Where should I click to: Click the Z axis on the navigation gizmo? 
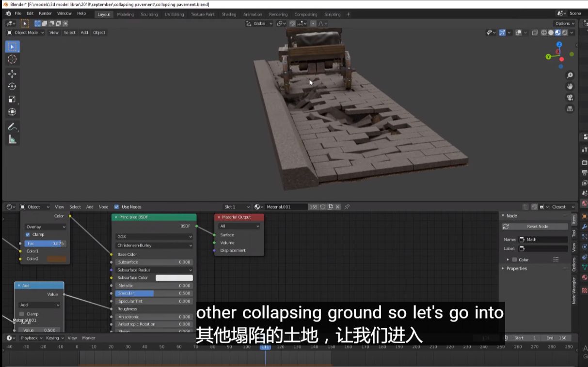(559, 44)
